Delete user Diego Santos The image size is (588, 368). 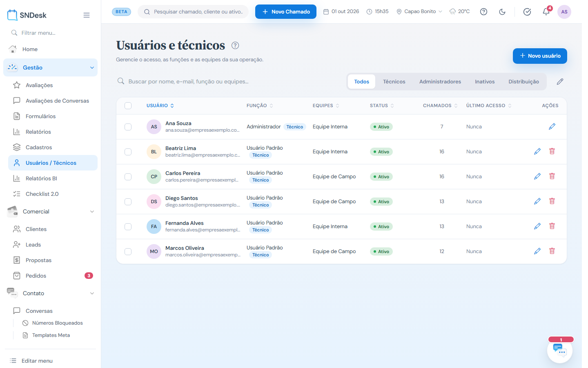(x=552, y=201)
